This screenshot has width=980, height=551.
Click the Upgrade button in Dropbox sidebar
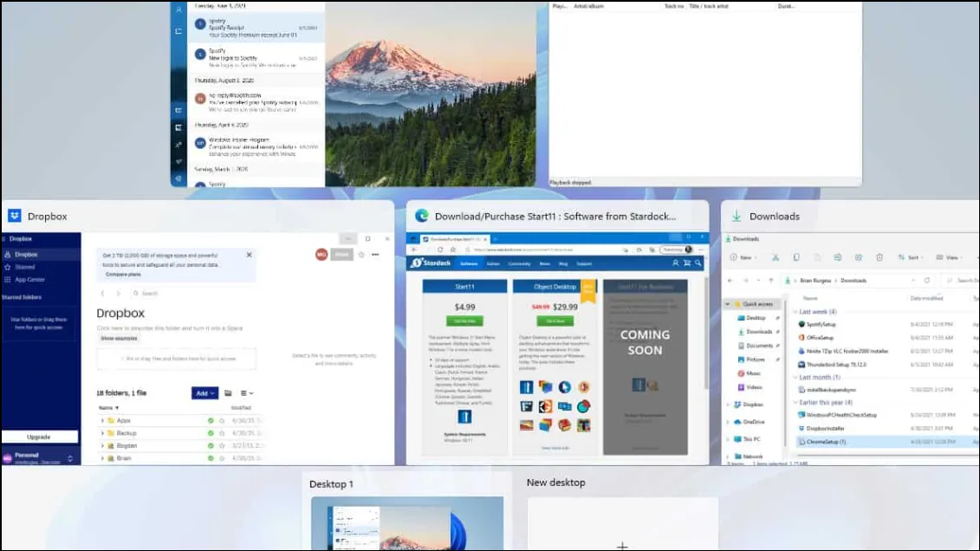(39, 437)
